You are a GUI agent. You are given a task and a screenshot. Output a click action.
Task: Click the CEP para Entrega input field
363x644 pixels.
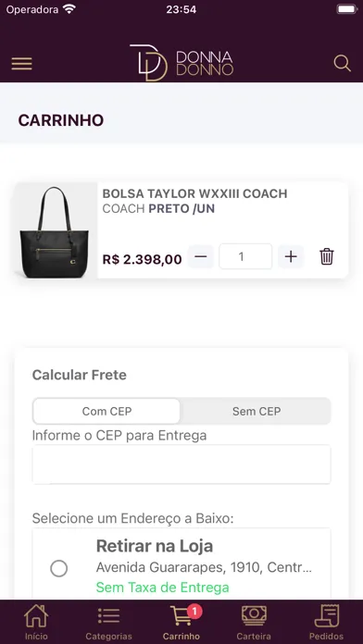(x=181, y=464)
